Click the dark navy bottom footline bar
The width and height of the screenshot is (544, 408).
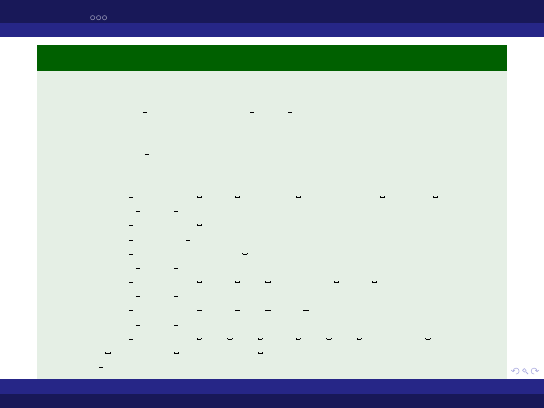point(272,401)
